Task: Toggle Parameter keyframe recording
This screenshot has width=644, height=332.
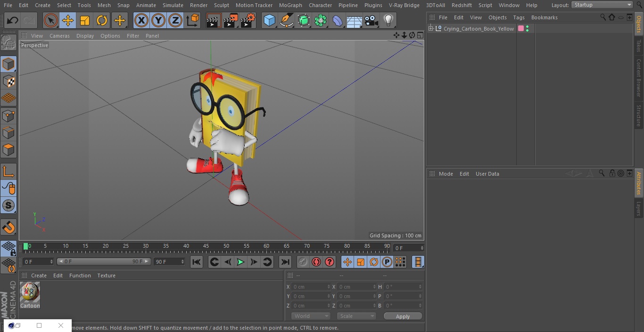Action: pyautogui.click(x=387, y=262)
